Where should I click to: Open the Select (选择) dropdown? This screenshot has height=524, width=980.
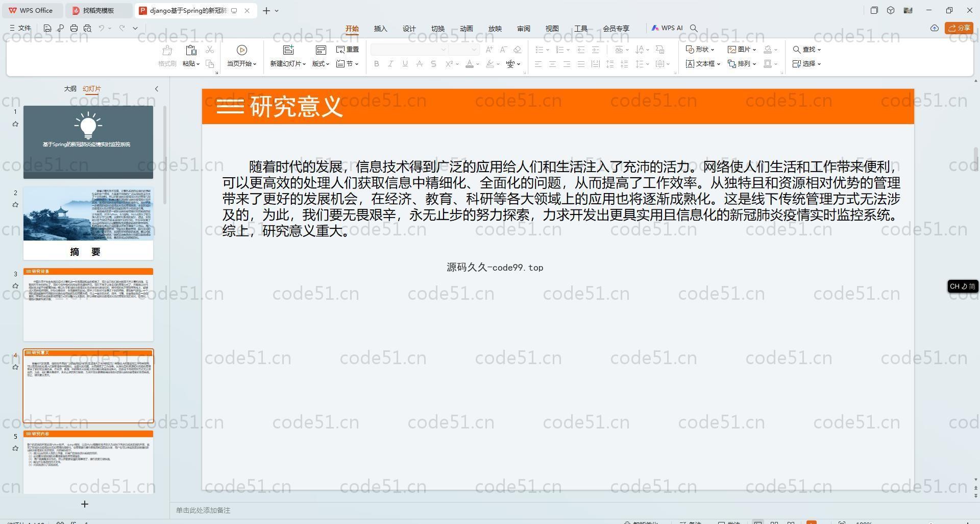pos(806,64)
